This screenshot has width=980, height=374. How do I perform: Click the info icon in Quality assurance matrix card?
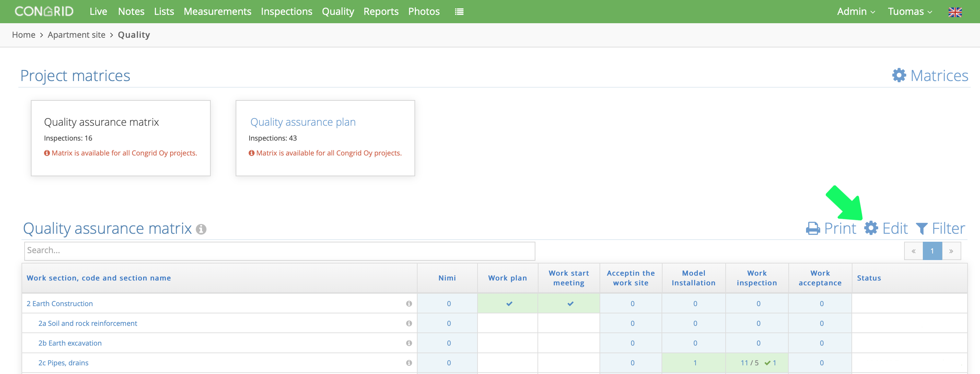[x=47, y=153]
